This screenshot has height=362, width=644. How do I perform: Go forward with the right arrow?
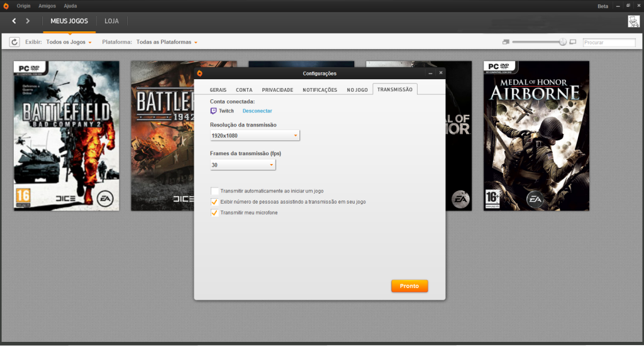28,21
